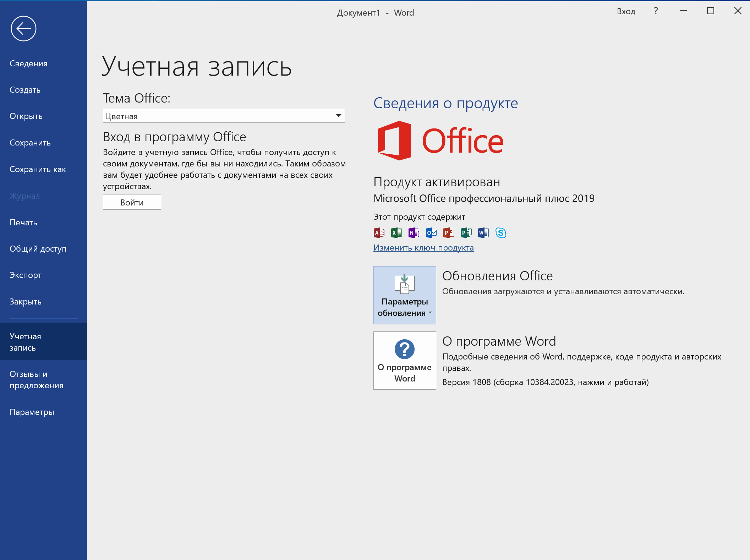Click the Excel app icon

(x=396, y=233)
